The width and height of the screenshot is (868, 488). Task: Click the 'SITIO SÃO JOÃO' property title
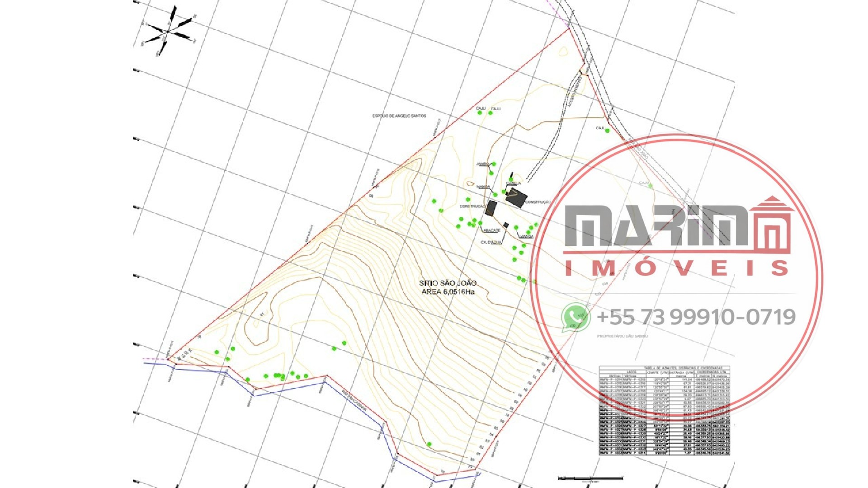click(448, 283)
